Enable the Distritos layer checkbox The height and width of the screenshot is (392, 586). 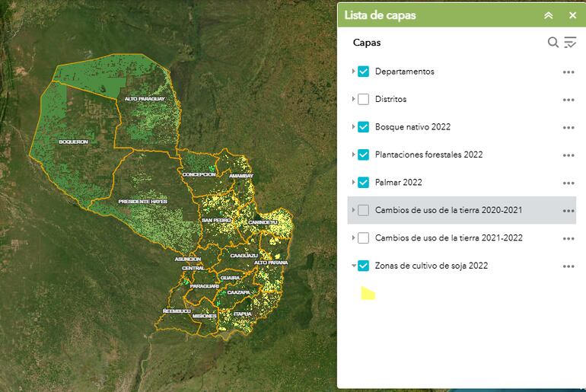click(363, 100)
